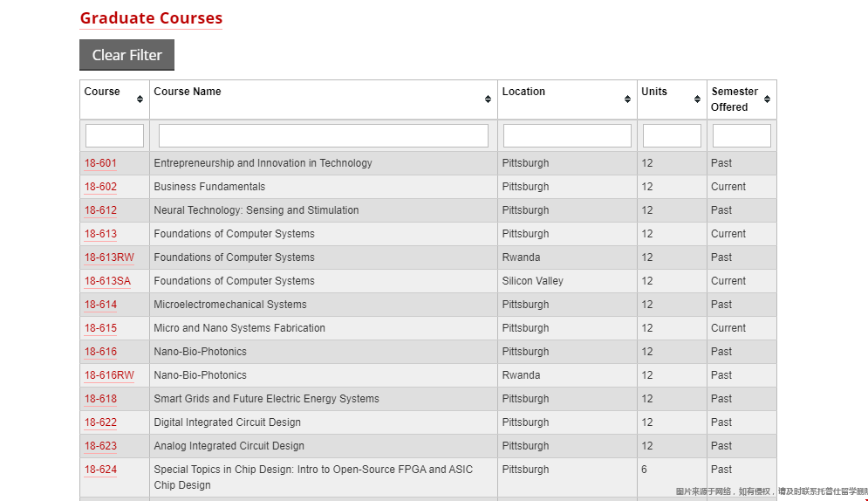Focus the Semester Offered filter input
This screenshot has height=501, width=868.
pos(742,135)
